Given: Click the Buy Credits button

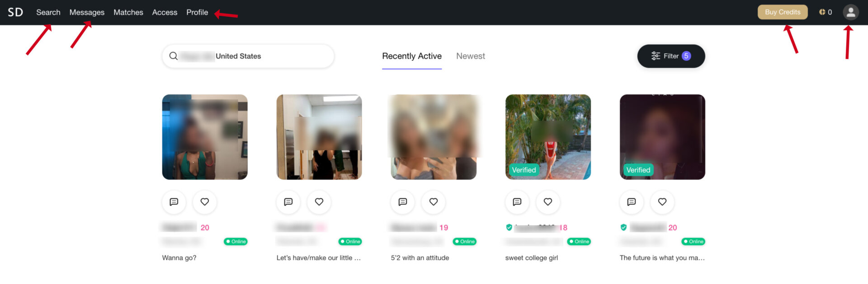Looking at the screenshot, I should (783, 12).
